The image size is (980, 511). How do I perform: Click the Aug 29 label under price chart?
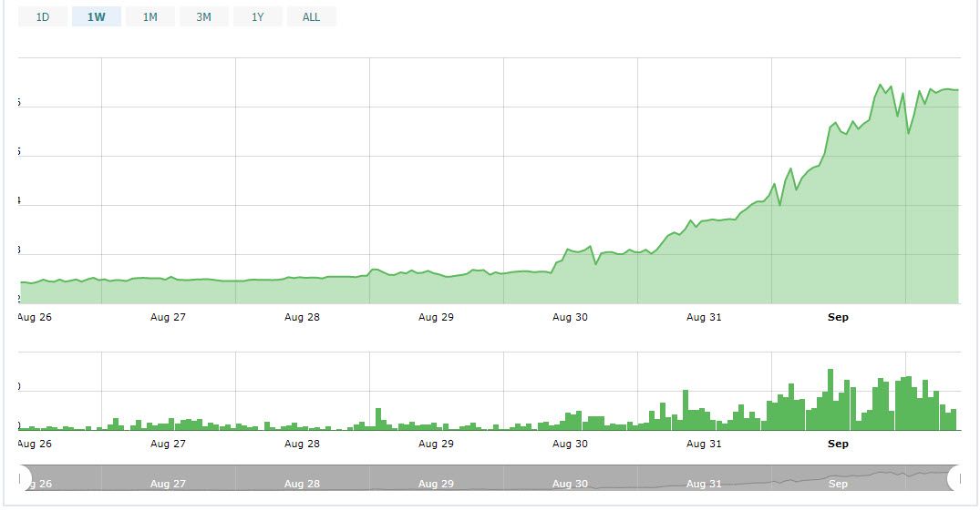[436, 317]
